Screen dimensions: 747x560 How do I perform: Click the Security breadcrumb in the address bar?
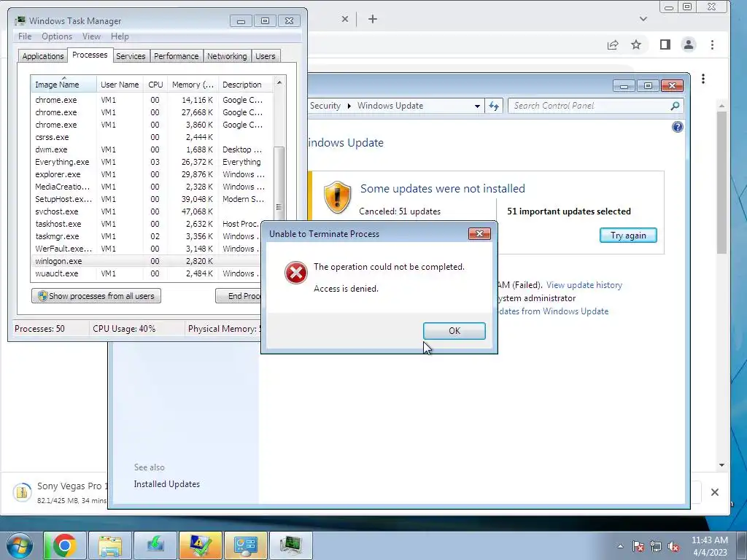pos(325,106)
